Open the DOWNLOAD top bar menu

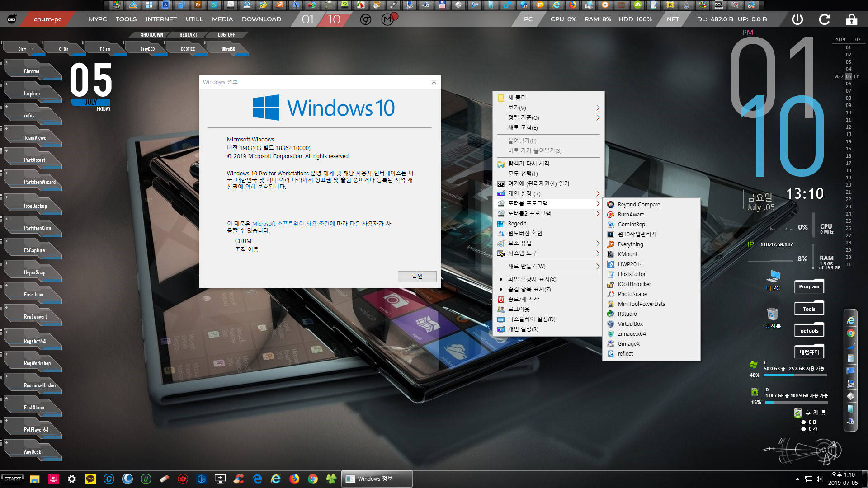coord(261,19)
